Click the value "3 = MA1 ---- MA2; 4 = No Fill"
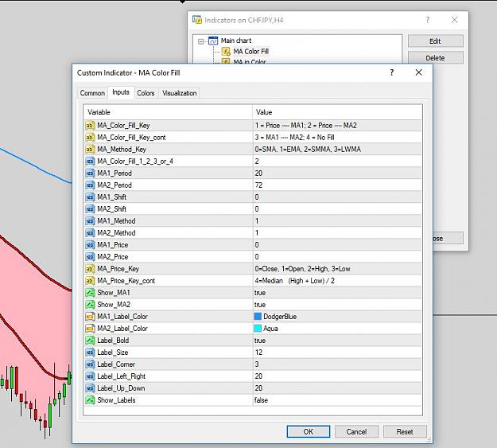 click(x=294, y=138)
